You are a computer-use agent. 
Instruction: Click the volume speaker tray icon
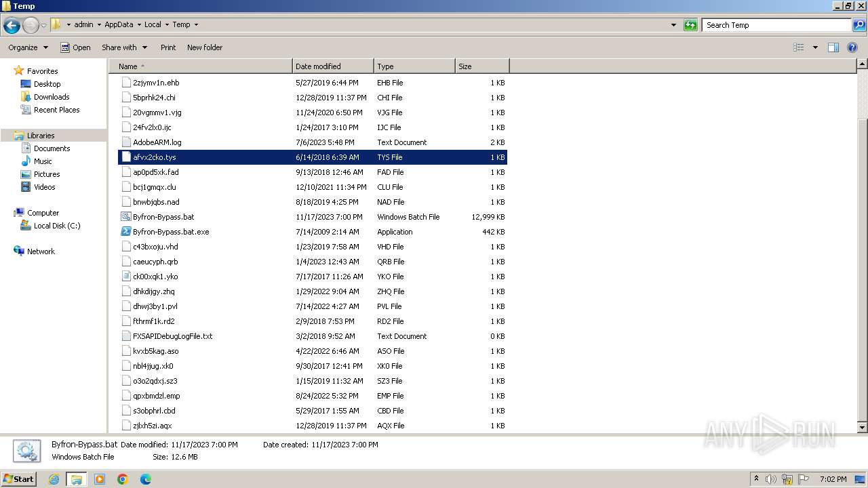772,479
